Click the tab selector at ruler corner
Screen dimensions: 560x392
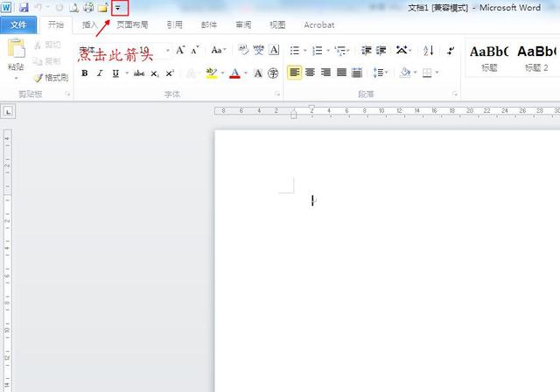(x=8, y=111)
